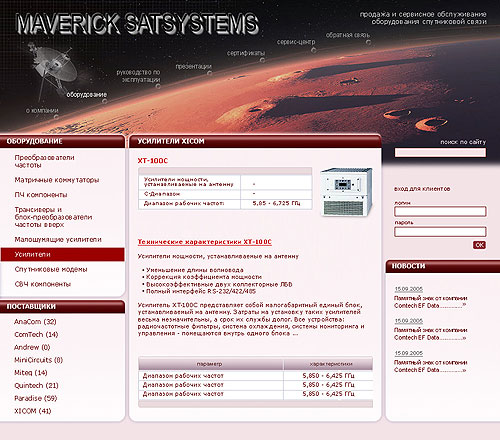The height and width of the screenshot is (440, 500).
Task: Select 'ПЧ компоненты' in equipment menu
Action: pyautogui.click(x=41, y=195)
